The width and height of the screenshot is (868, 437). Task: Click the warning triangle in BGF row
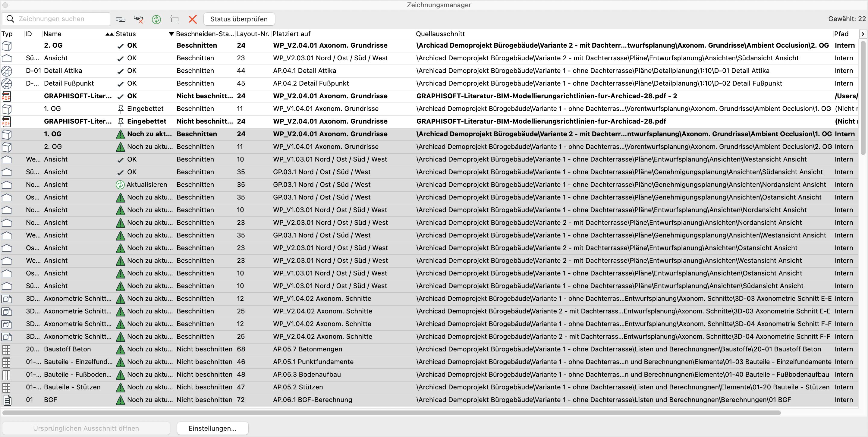(120, 400)
